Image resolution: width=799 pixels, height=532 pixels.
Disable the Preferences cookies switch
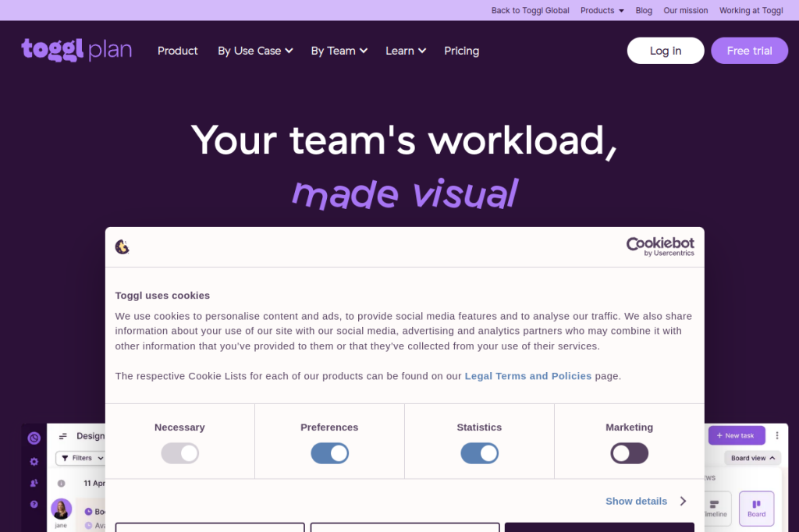click(330, 453)
